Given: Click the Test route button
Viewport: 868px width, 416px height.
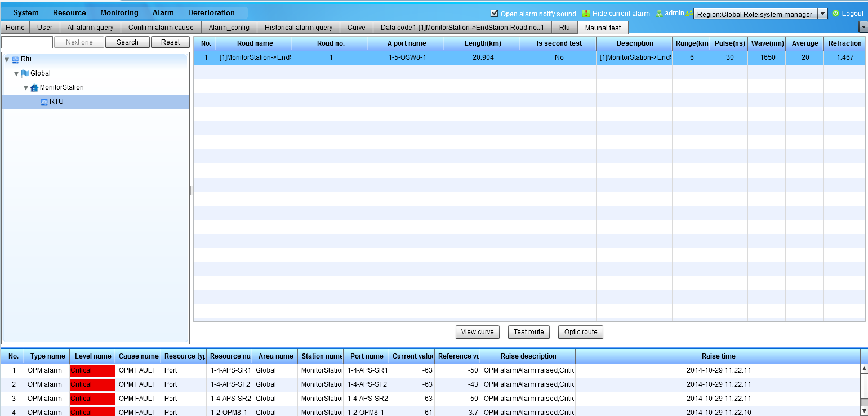Looking at the screenshot, I should 529,332.
